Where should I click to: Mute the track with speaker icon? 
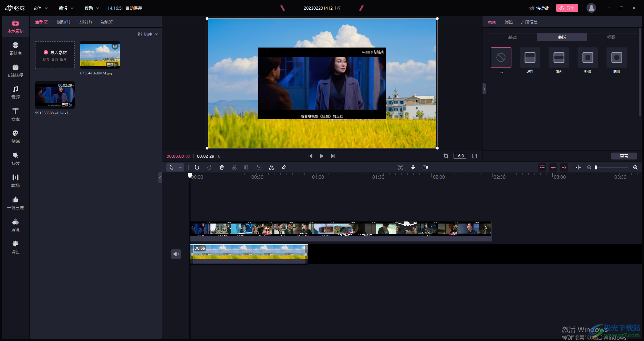click(176, 254)
